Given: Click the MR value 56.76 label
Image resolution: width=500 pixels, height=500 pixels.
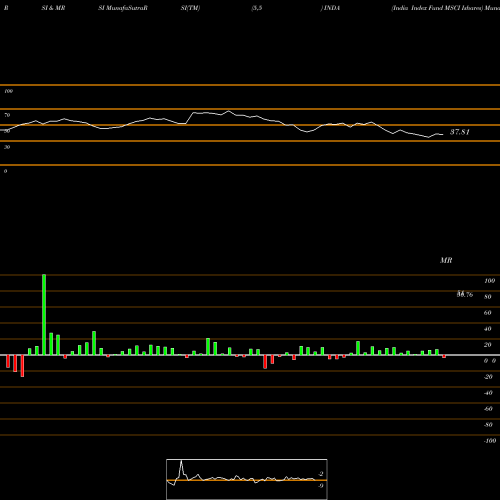Looking at the screenshot, I should tap(465, 294).
